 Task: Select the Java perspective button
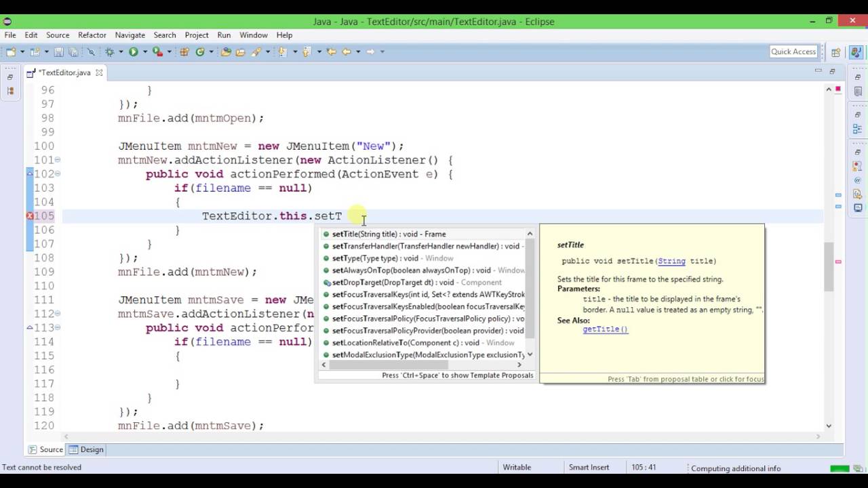855,52
